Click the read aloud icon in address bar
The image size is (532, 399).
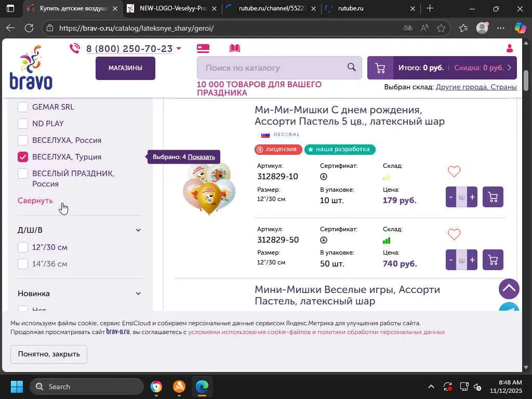pos(424,28)
